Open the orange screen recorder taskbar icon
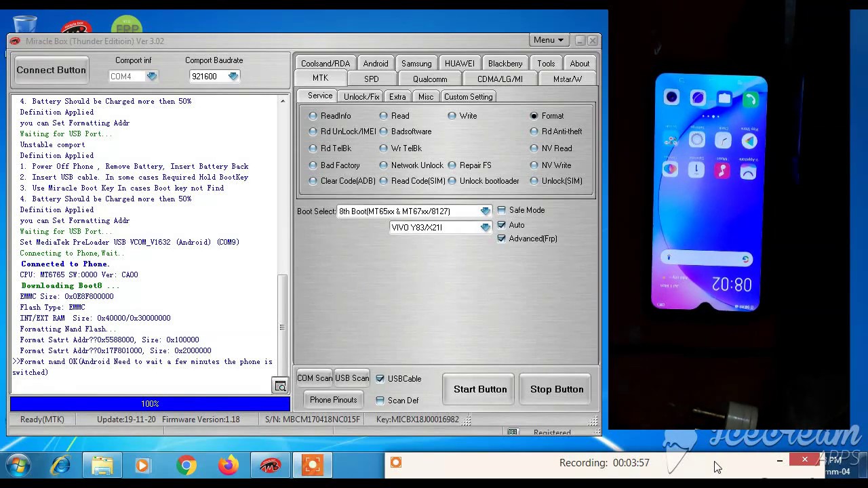 313,466
